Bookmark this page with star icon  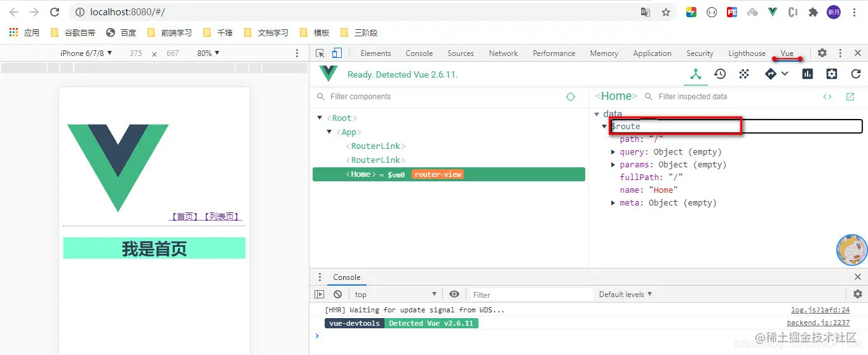pos(666,12)
